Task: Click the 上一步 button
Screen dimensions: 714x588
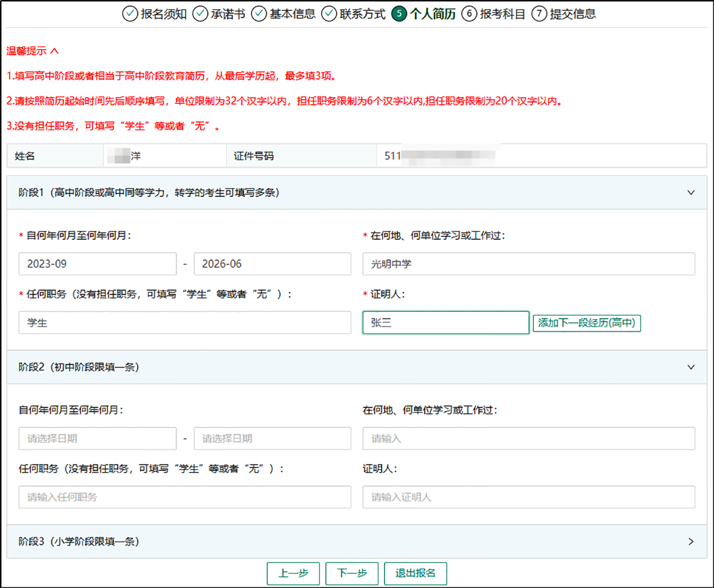Action: 293,573
